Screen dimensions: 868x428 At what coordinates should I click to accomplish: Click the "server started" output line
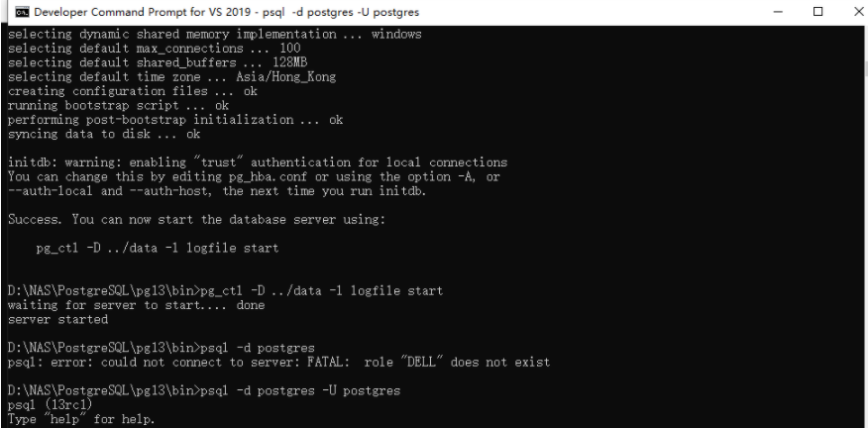point(57,319)
